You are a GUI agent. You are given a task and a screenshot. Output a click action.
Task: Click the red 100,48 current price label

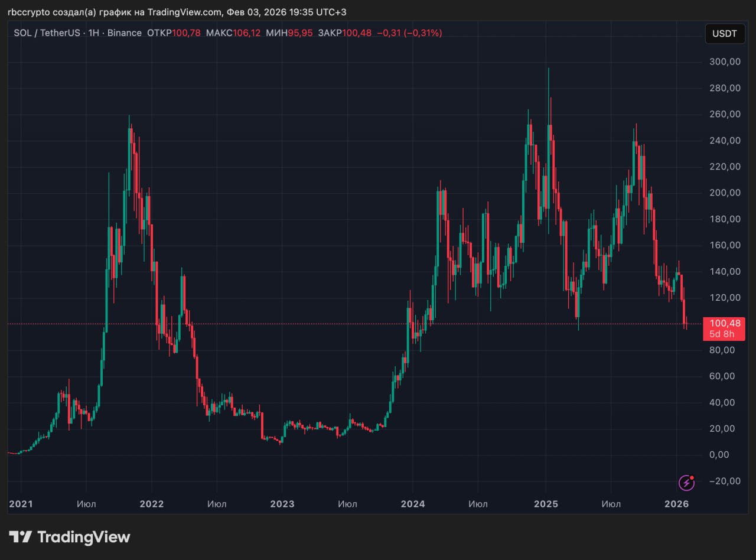pos(724,323)
